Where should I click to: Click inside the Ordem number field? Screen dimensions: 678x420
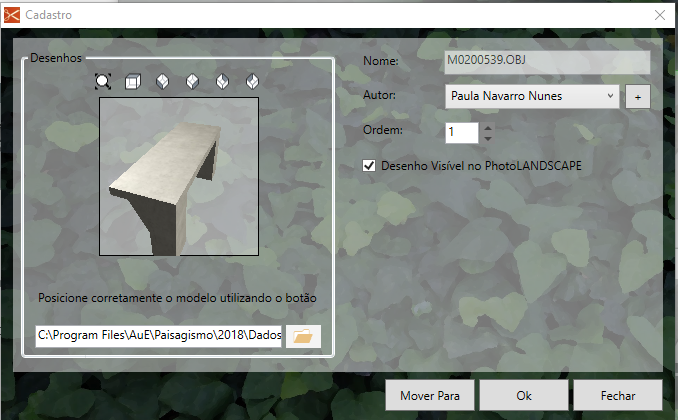point(461,132)
